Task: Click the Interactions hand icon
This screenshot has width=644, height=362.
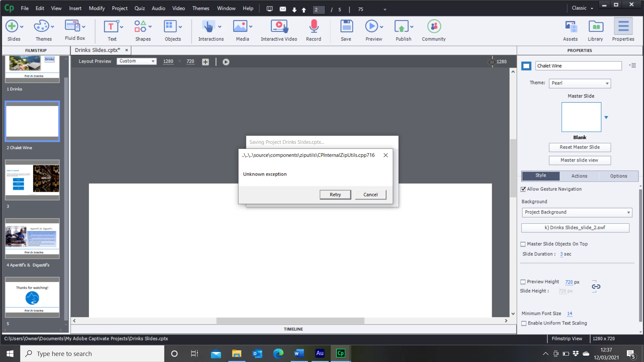Action: click(208, 27)
